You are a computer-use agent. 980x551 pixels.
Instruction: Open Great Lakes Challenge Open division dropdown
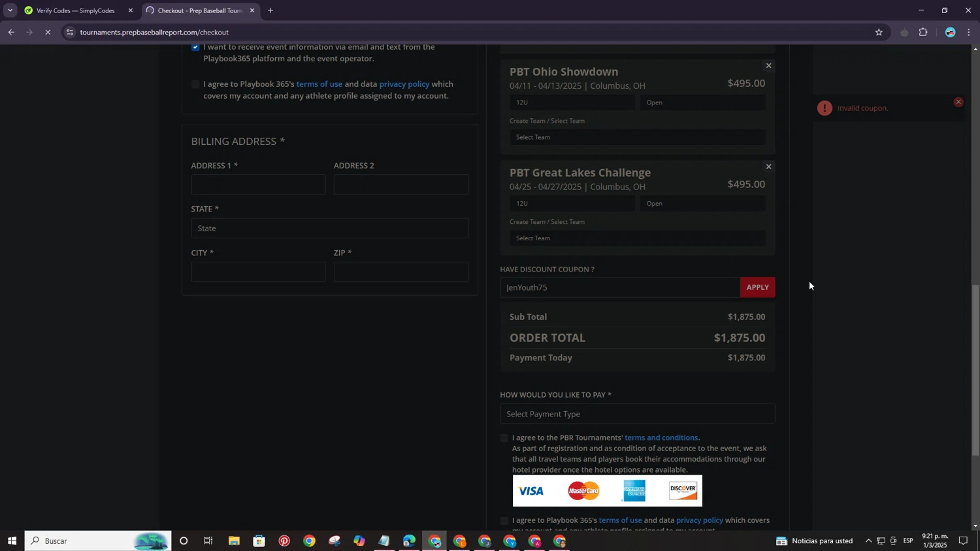(702, 204)
